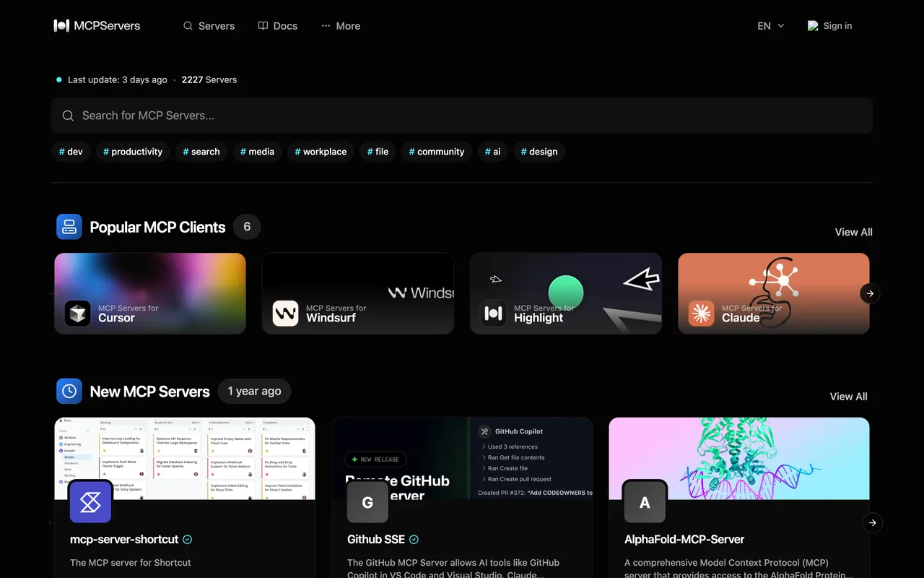Select the # workplace tag
The height and width of the screenshot is (578, 924).
321,152
